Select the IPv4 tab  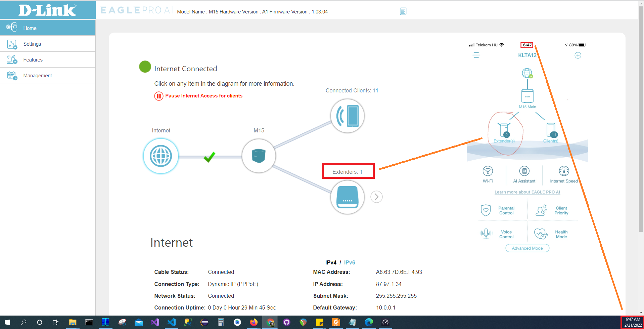[x=331, y=262]
